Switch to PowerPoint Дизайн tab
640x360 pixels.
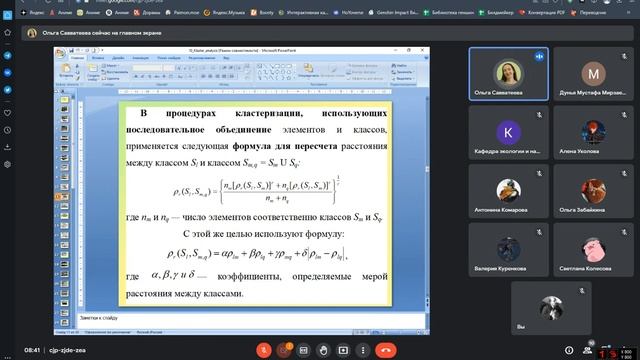pyautogui.click(x=118, y=58)
